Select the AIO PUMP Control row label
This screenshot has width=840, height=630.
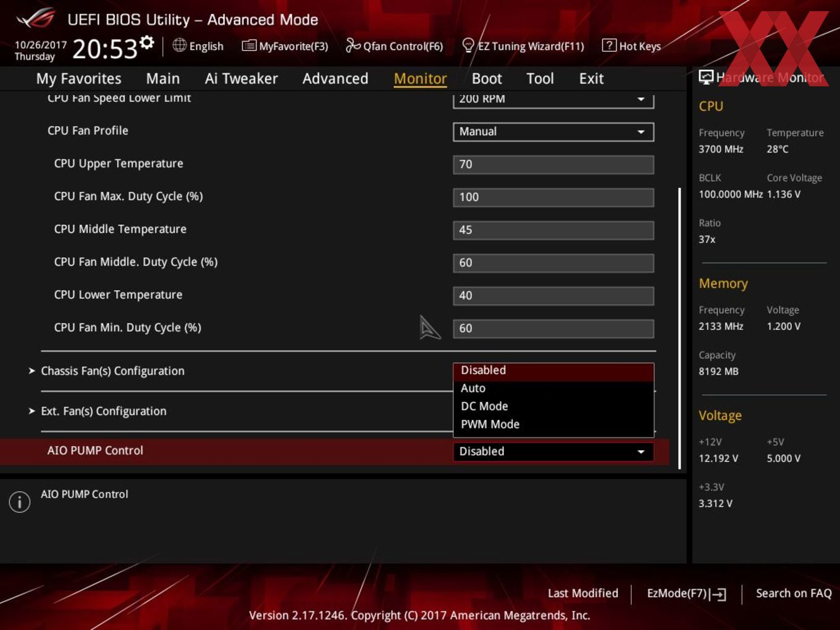(95, 451)
